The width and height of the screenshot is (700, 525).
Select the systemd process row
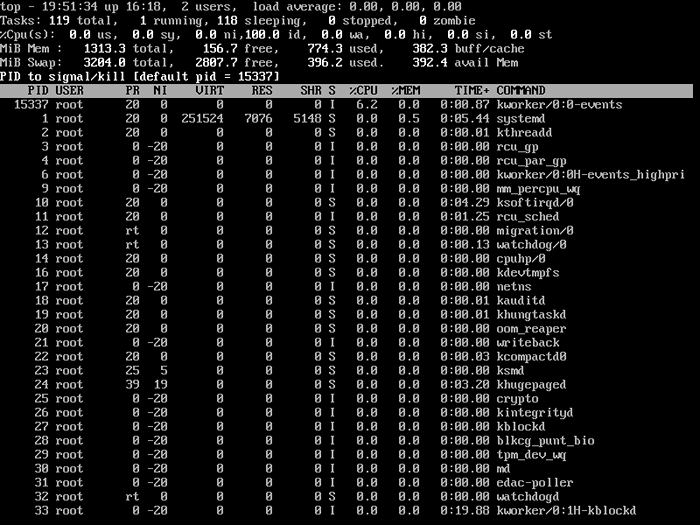pos(346,119)
